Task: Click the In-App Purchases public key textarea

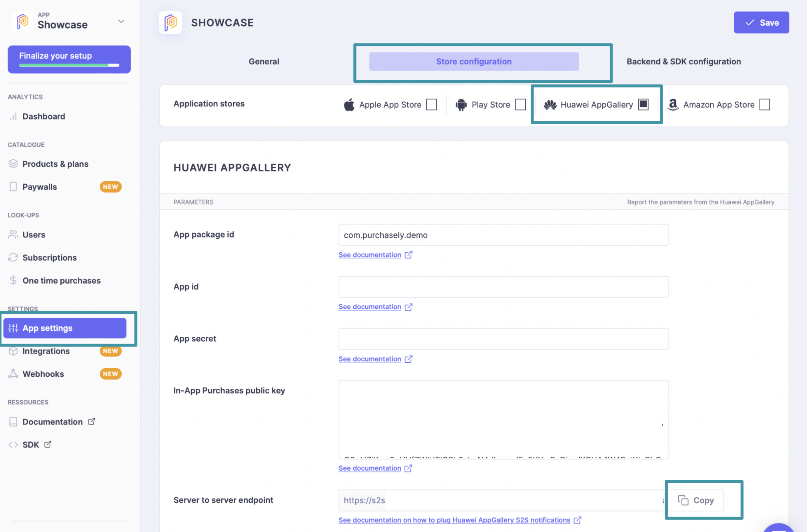Action: point(504,420)
